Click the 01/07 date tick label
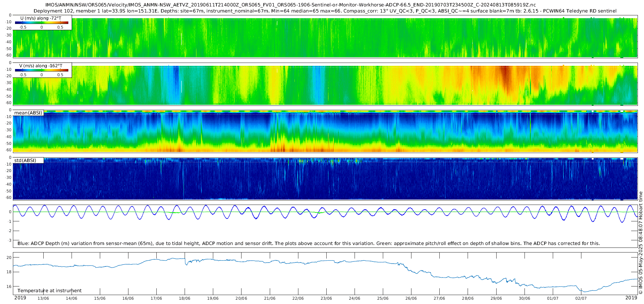 (552, 298)
